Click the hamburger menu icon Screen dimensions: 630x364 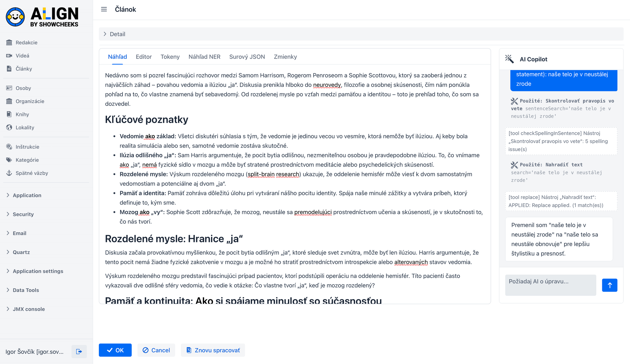tap(104, 9)
